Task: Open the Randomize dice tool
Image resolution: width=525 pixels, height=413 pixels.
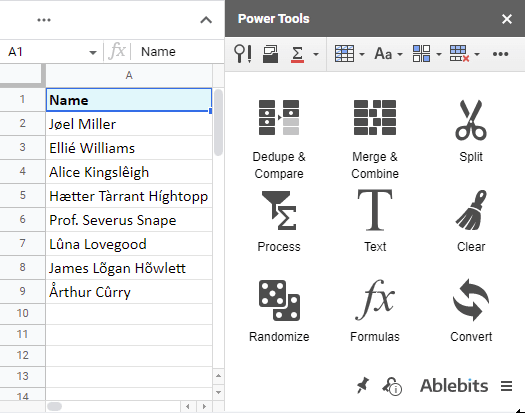Action: pos(279,311)
